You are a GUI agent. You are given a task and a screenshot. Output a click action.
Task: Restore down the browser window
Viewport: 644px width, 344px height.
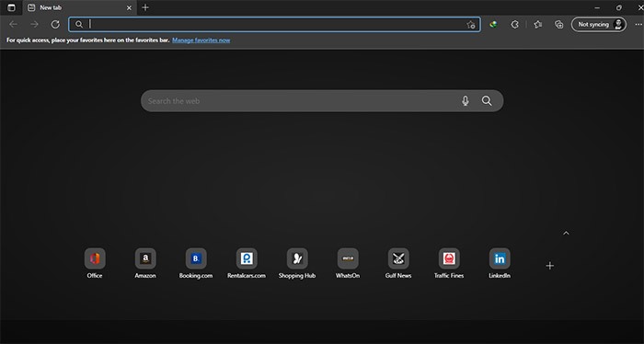tap(619, 7)
